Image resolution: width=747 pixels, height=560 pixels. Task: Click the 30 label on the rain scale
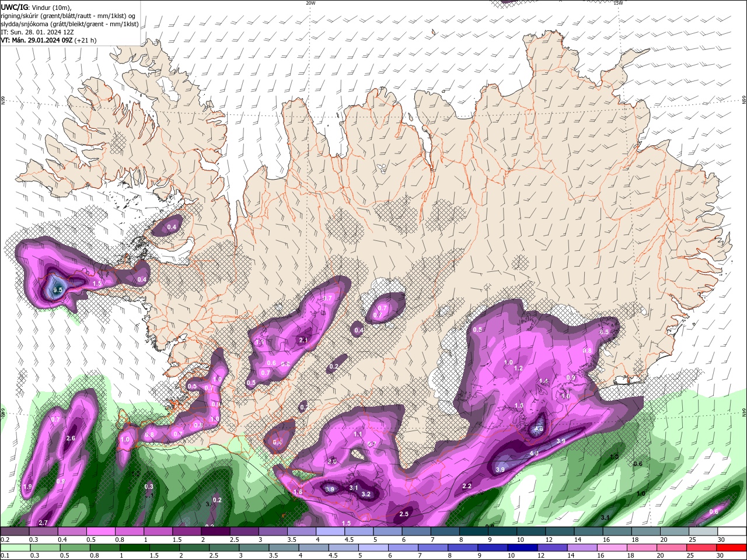pyautogui.click(x=721, y=556)
